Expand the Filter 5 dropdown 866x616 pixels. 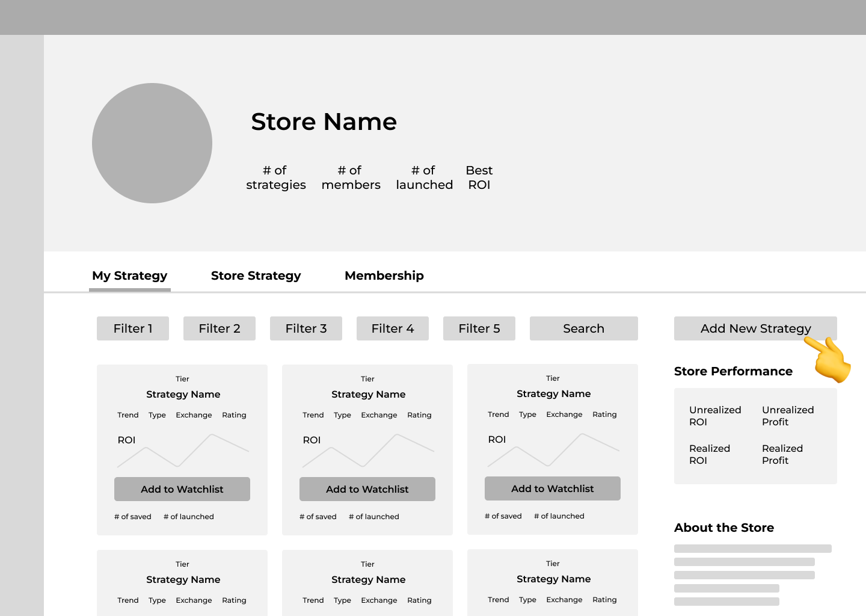(x=479, y=328)
